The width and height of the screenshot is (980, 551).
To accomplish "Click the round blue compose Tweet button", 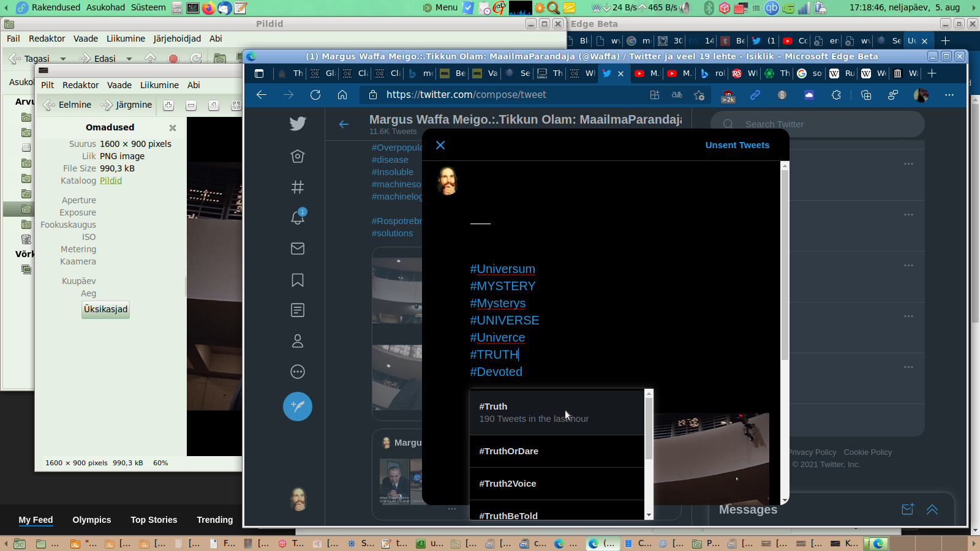I will [x=298, y=407].
